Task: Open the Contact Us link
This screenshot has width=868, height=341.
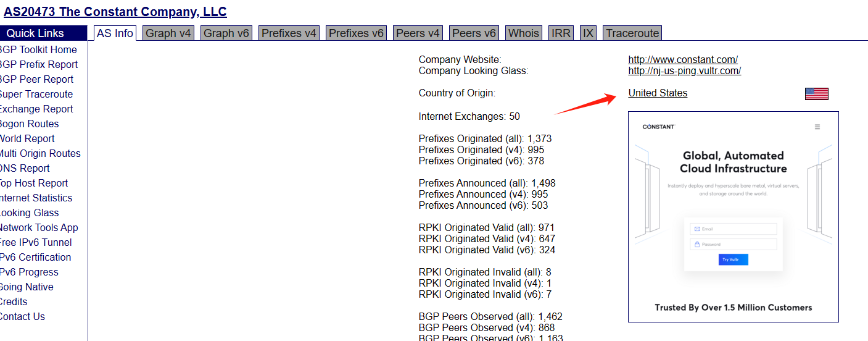Action: pos(22,317)
